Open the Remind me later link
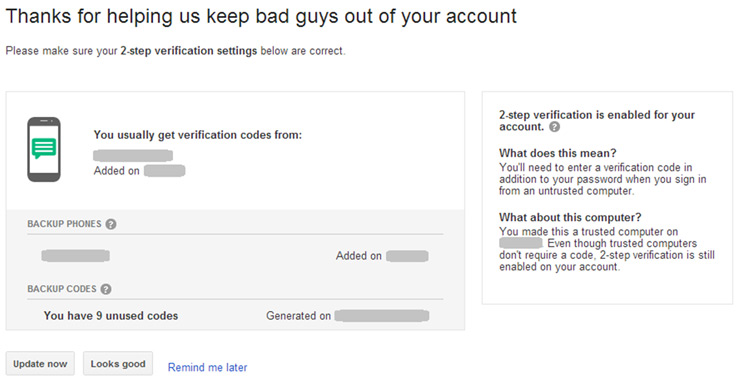The height and width of the screenshot is (380, 740). point(208,367)
